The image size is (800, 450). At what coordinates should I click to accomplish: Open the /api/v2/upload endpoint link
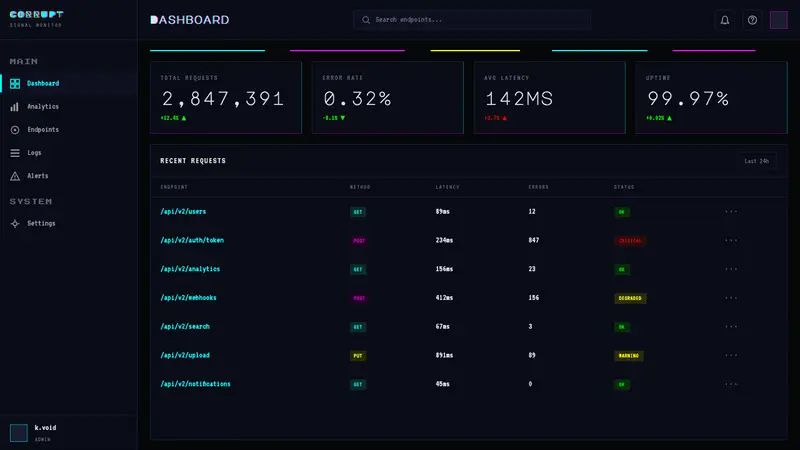point(185,355)
